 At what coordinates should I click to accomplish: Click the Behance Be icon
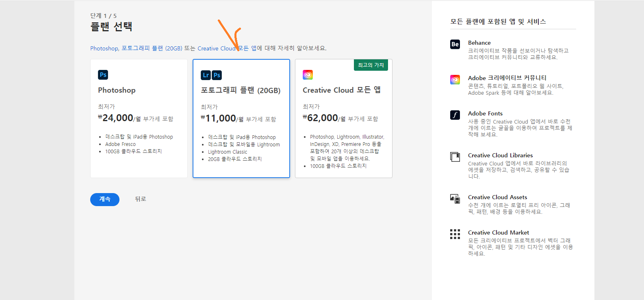point(455,44)
